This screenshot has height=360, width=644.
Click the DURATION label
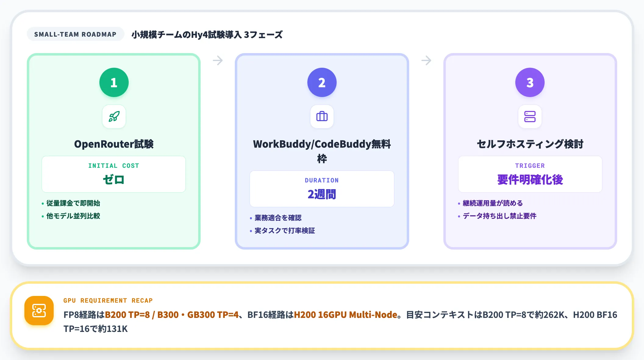coord(322,180)
